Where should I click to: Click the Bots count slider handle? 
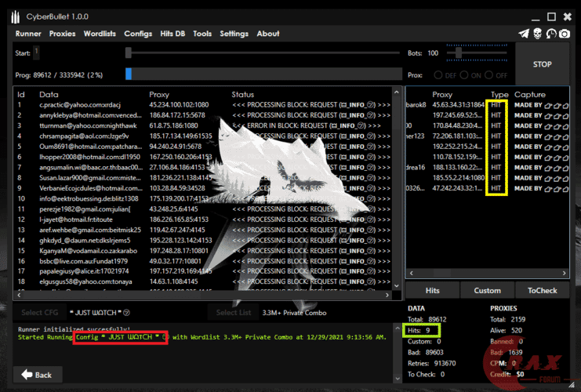[x=459, y=53]
